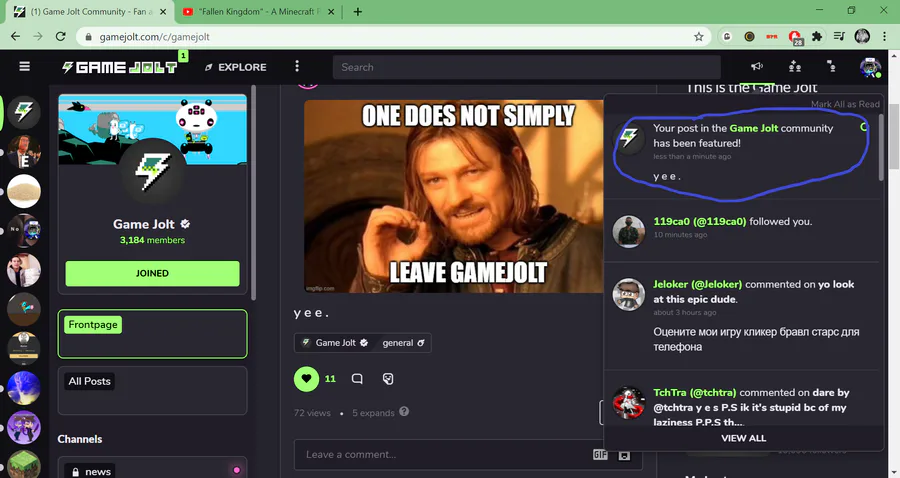Screen dimensions: 900x478
Task: Open the Jeloker username link
Action: point(697,284)
